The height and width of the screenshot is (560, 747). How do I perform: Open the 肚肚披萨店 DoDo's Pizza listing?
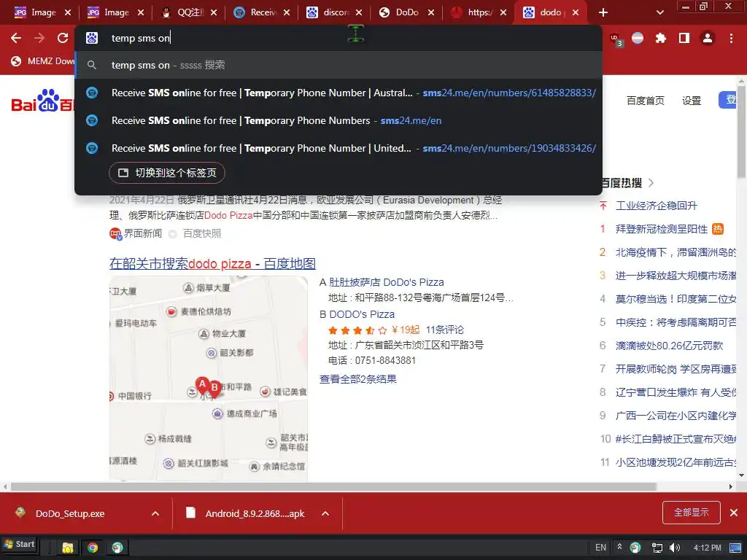coord(387,282)
